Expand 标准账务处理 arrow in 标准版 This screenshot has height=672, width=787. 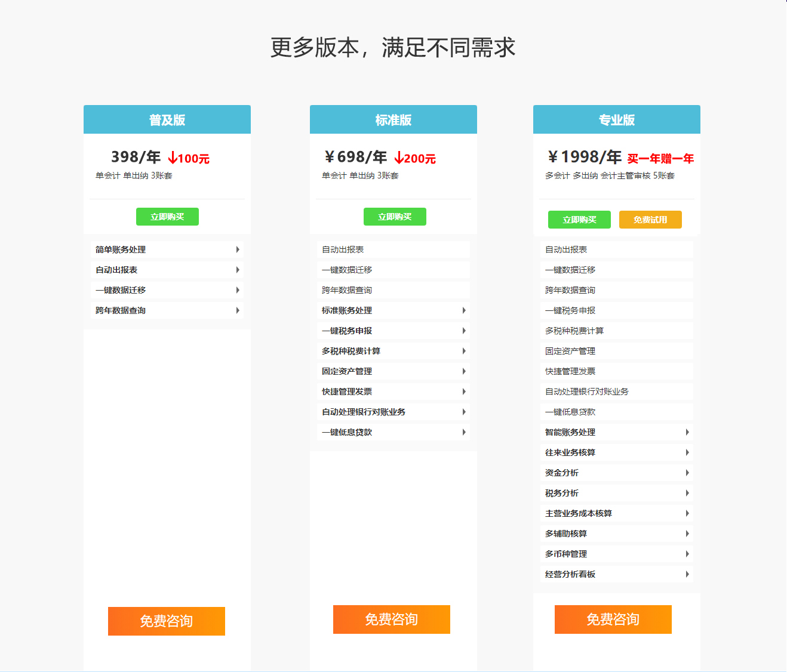pyautogui.click(x=464, y=310)
